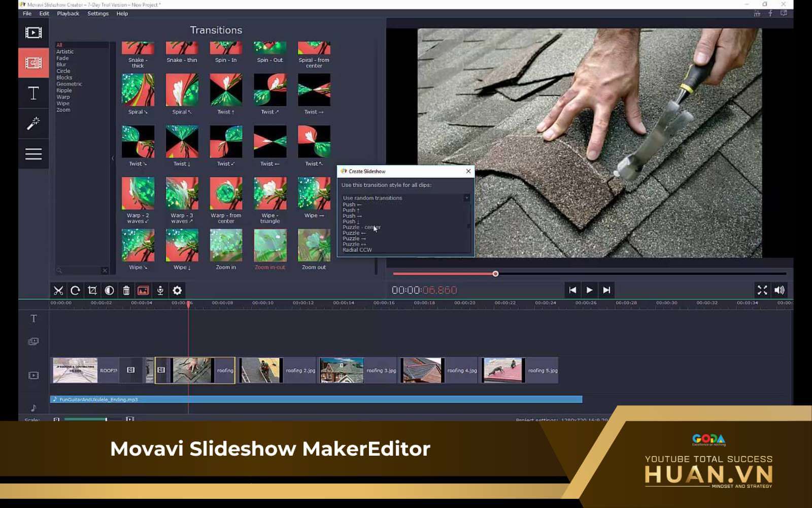Delete clip with trash icon
Screen dimensions: 812x508
coord(126,291)
